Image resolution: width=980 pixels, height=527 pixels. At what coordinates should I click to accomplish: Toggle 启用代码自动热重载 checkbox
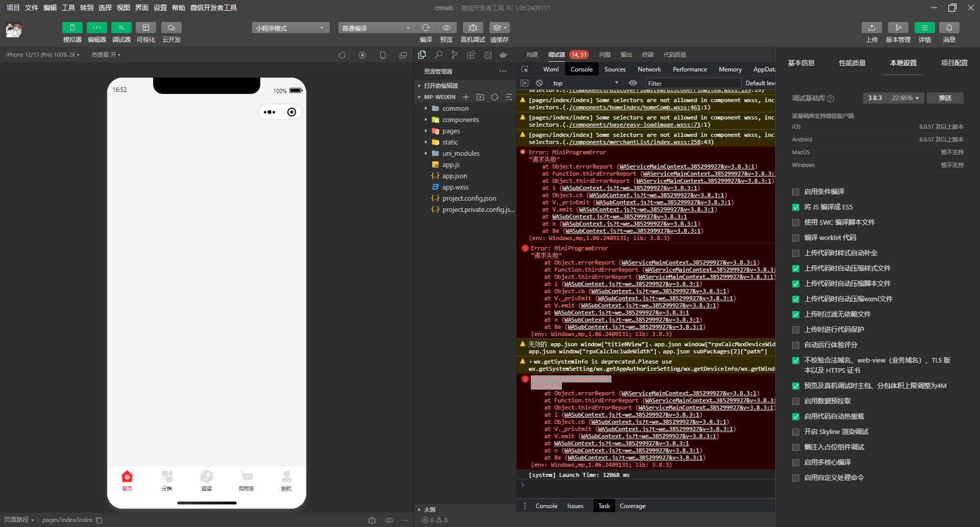click(x=796, y=417)
